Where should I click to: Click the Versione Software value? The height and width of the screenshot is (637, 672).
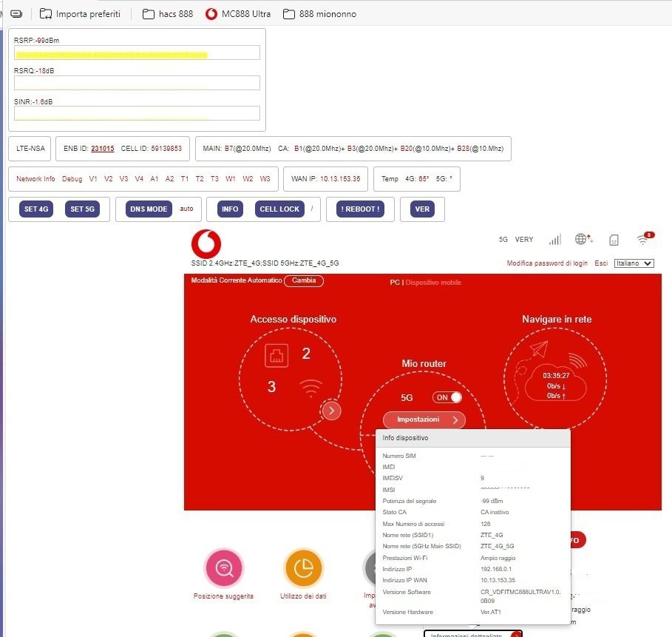520,596
